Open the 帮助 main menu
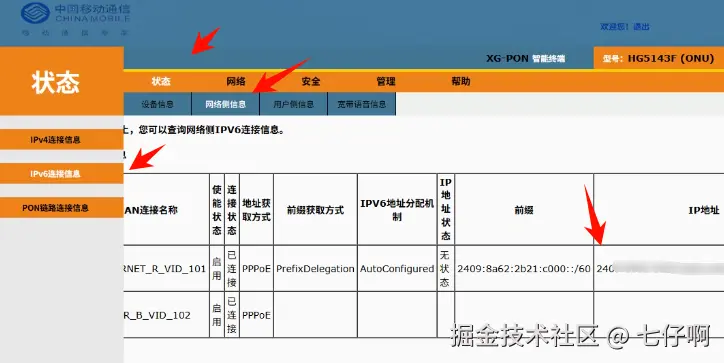724x363 pixels. 461,81
